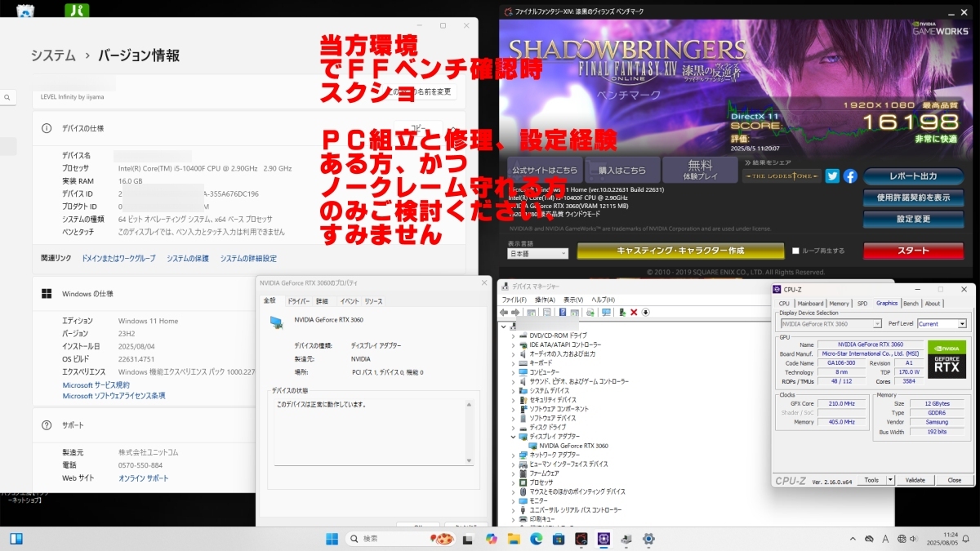Switch to SPD tab in CPU-Z
Image resolution: width=980 pixels, height=551 pixels.
[x=862, y=304]
